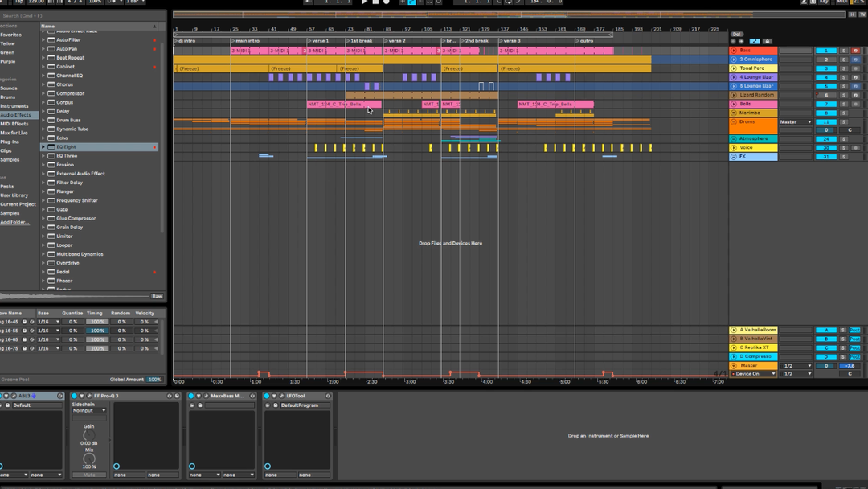
Task: Click the lock envelopes icon
Action: click(x=767, y=41)
